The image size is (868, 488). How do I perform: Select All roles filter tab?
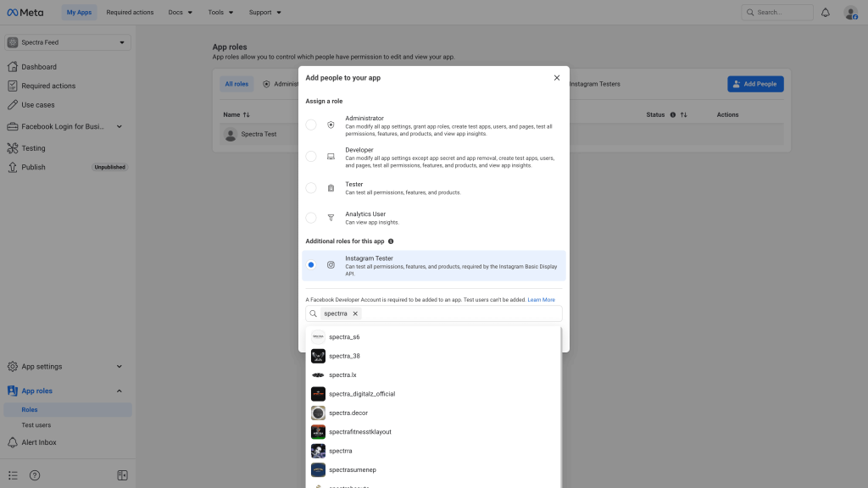coord(236,84)
